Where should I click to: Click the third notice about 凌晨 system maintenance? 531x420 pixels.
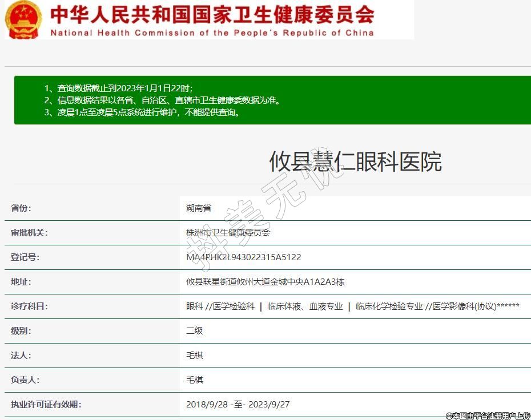click(142, 112)
